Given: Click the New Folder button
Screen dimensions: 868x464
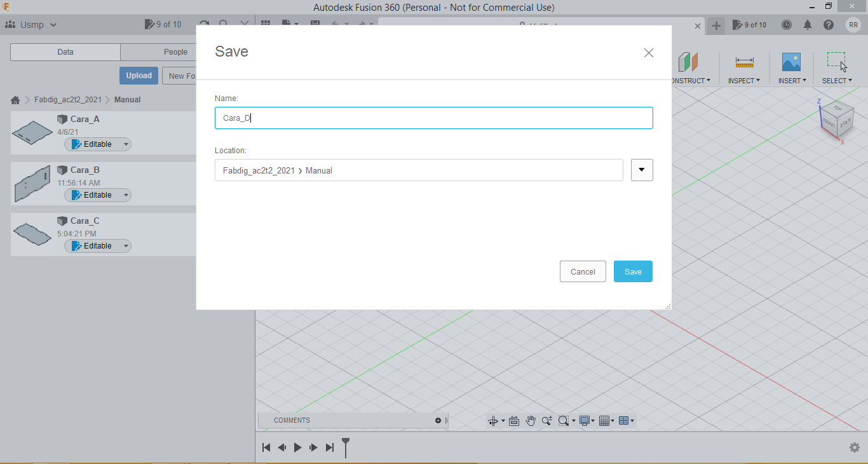Looking at the screenshot, I should pos(180,76).
